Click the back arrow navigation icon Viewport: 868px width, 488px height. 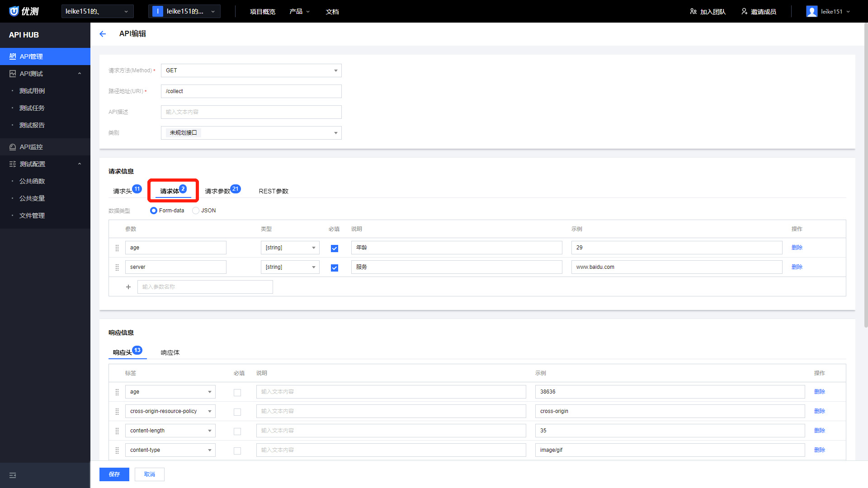click(103, 34)
